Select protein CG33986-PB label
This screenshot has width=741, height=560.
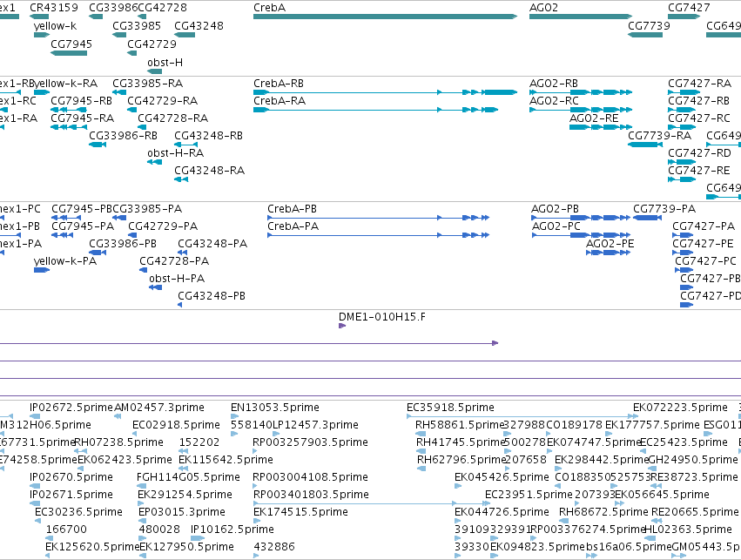(x=123, y=244)
